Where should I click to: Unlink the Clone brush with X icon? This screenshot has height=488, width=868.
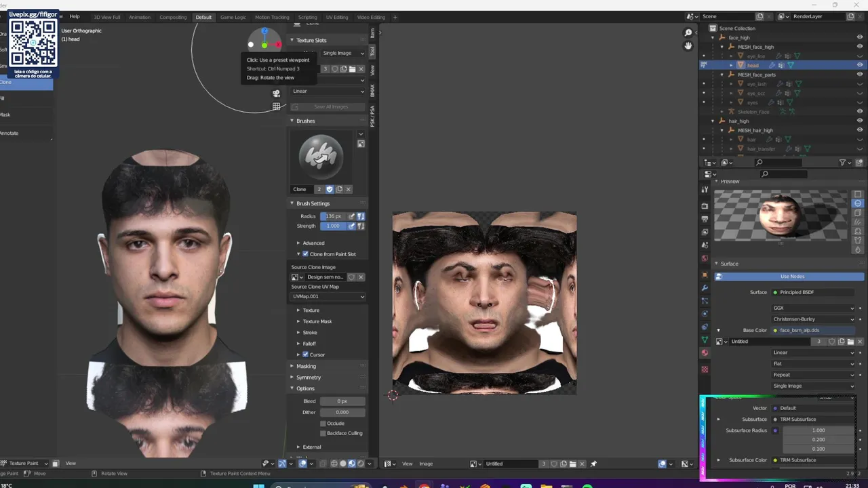349,189
